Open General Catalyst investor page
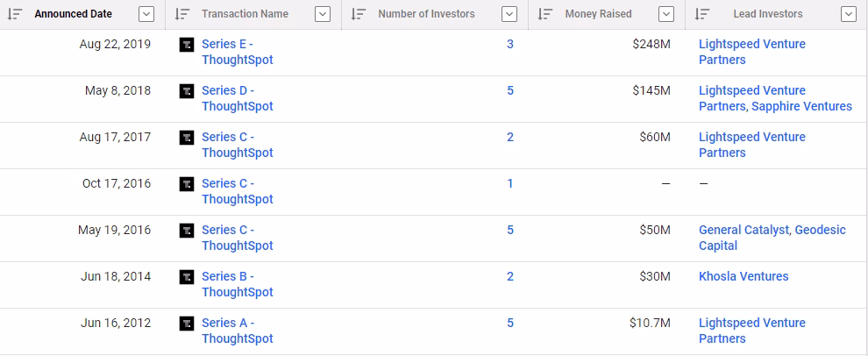The height and width of the screenshot is (356, 868). tap(743, 230)
